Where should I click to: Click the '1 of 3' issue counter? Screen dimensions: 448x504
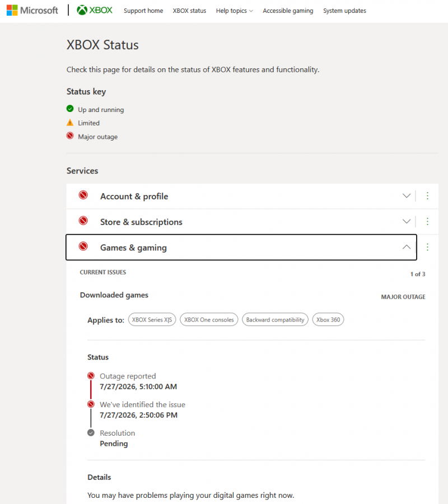click(x=418, y=274)
